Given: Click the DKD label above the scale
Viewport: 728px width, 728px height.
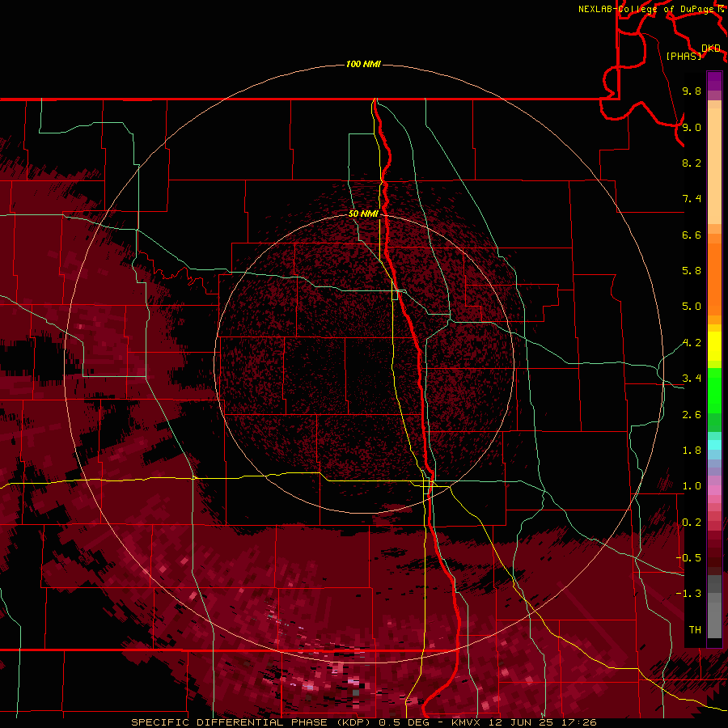Looking at the screenshot, I should pos(711,49).
